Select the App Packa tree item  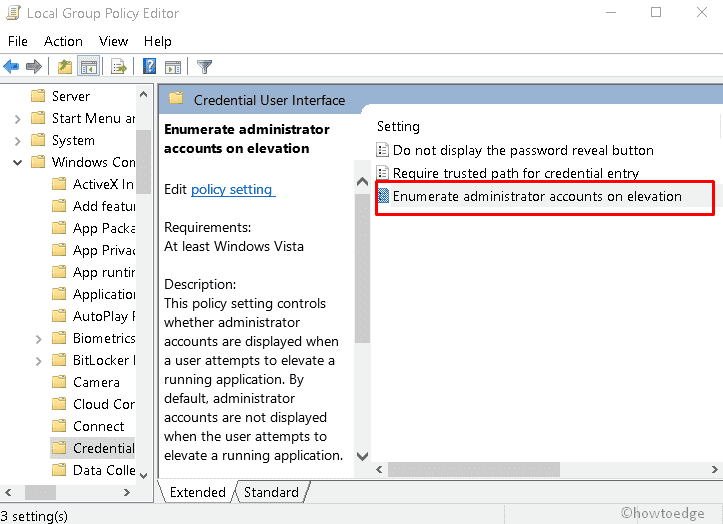[104, 228]
